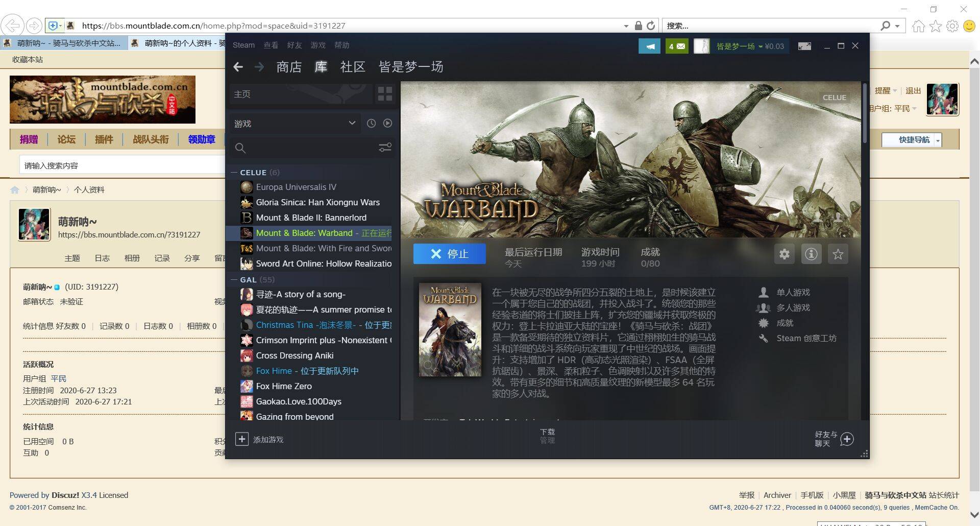Open the 帮助 menu in Steam
Image resolution: width=980 pixels, height=526 pixels.
coord(342,45)
